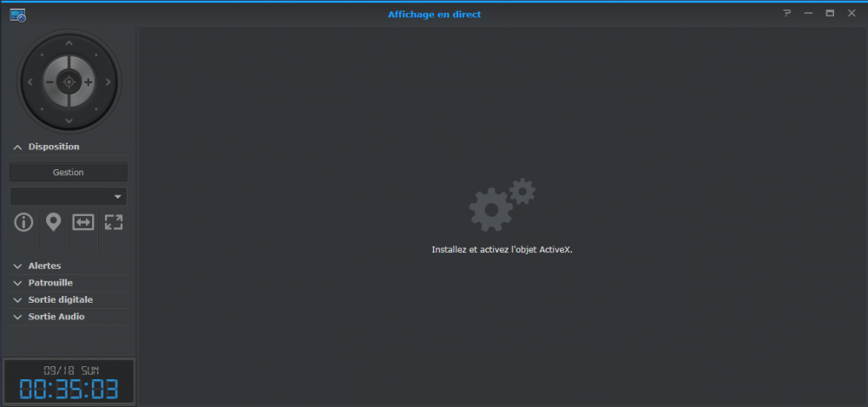Tilt camera up with PTZ arrow
Image resolution: width=868 pixels, height=407 pixels.
(x=69, y=43)
